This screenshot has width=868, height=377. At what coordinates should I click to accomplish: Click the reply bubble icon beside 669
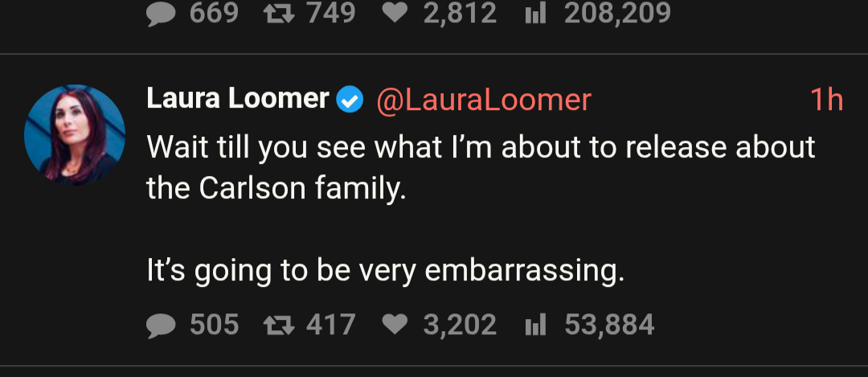click(162, 13)
